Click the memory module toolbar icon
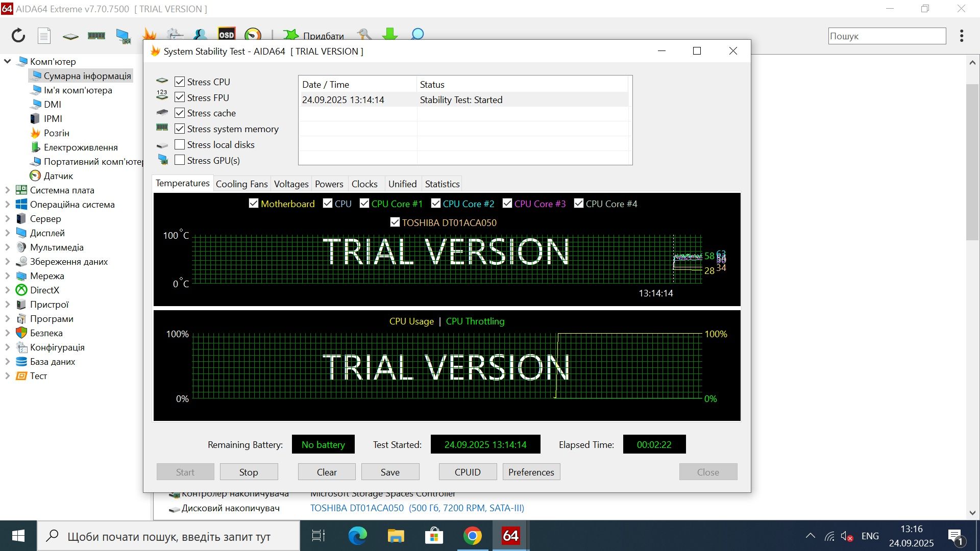This screenshot has height=551, width=980. pyautogui.click(x=96, y=35)
